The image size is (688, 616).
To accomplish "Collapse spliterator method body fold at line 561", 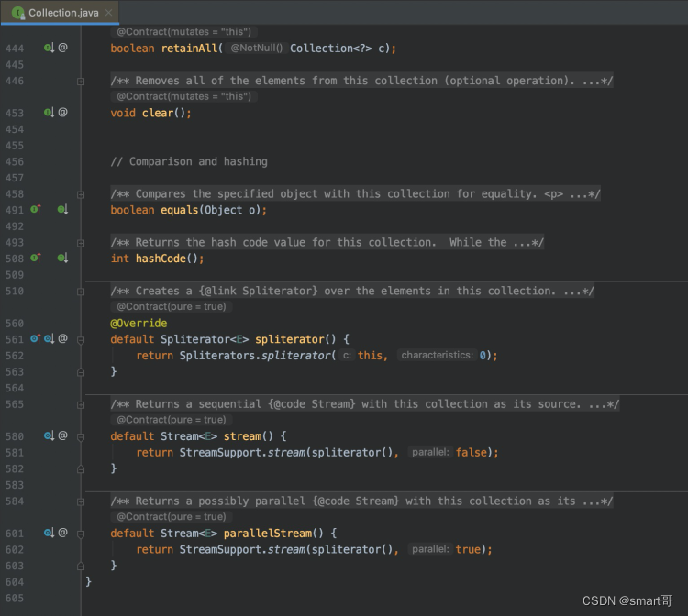I will click(x=81, y=340).
